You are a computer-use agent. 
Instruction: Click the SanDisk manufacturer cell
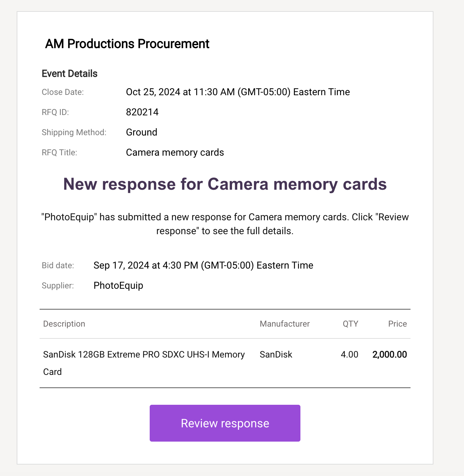coord(276,354)
